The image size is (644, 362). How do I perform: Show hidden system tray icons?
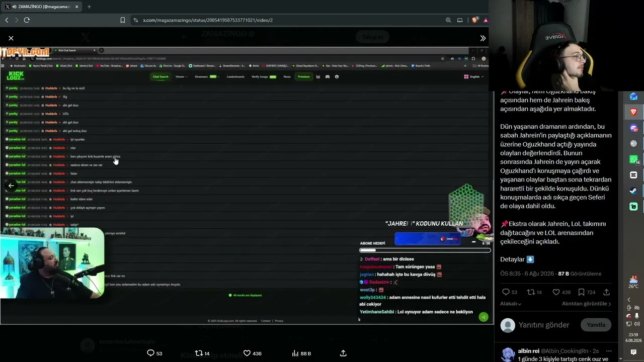628,300
